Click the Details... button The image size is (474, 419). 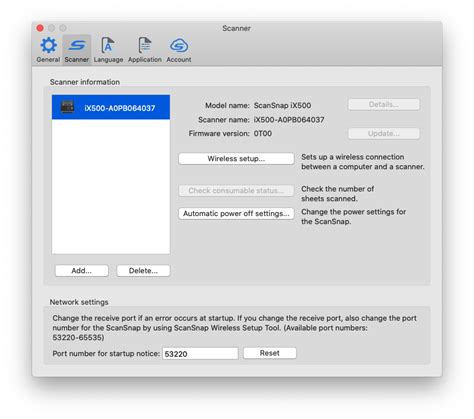(x=384, y=105)
